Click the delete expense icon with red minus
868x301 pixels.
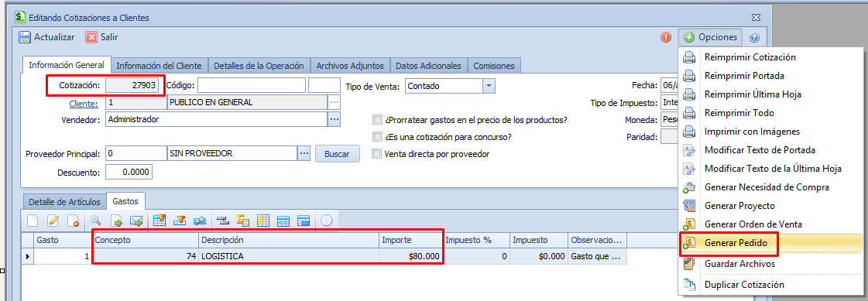click(x=73, y=221)
